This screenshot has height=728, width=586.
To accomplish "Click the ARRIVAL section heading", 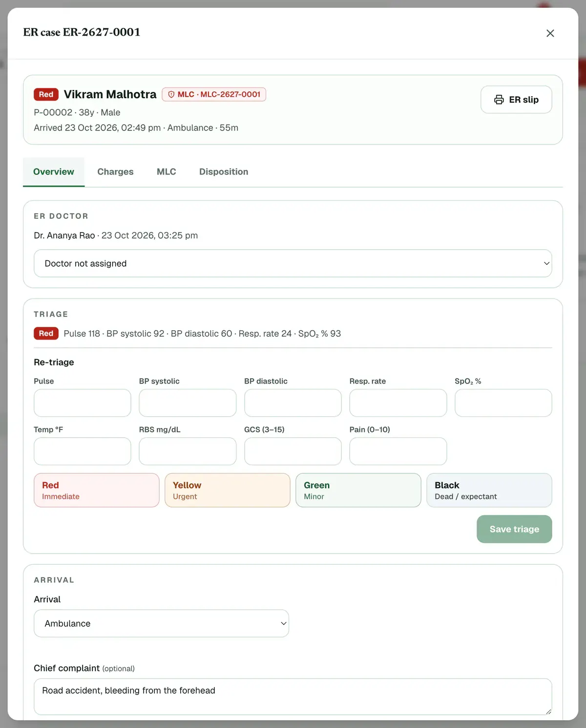I will pos(54,580).
